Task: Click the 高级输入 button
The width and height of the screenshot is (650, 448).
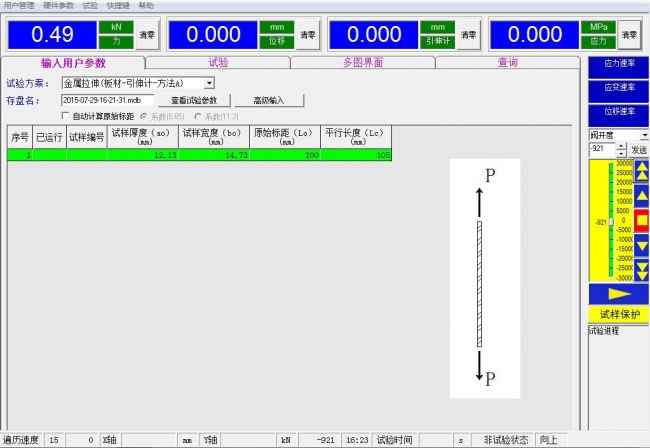Action: [269, 100]
